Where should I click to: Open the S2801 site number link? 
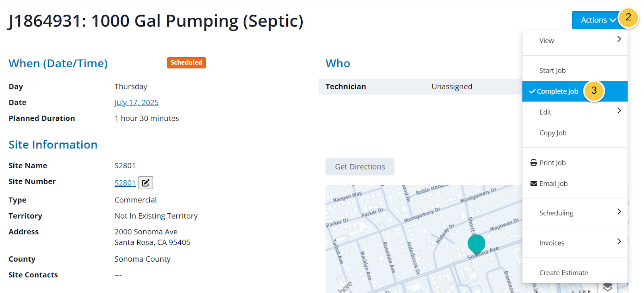pos(125,183)
